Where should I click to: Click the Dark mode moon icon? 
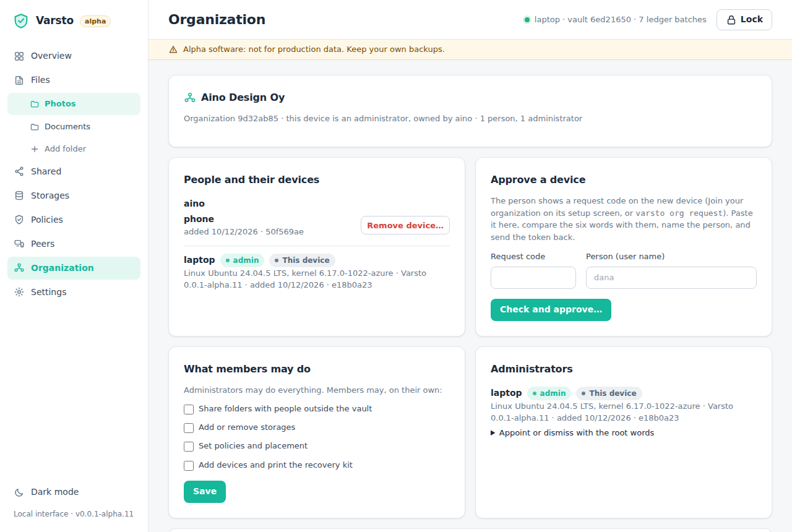coord(19,492)
